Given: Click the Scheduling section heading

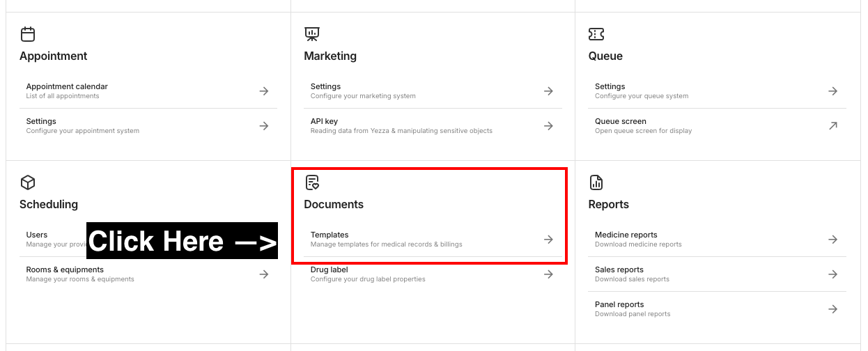Looking at the screenshot, I should [x=49, y=205].
